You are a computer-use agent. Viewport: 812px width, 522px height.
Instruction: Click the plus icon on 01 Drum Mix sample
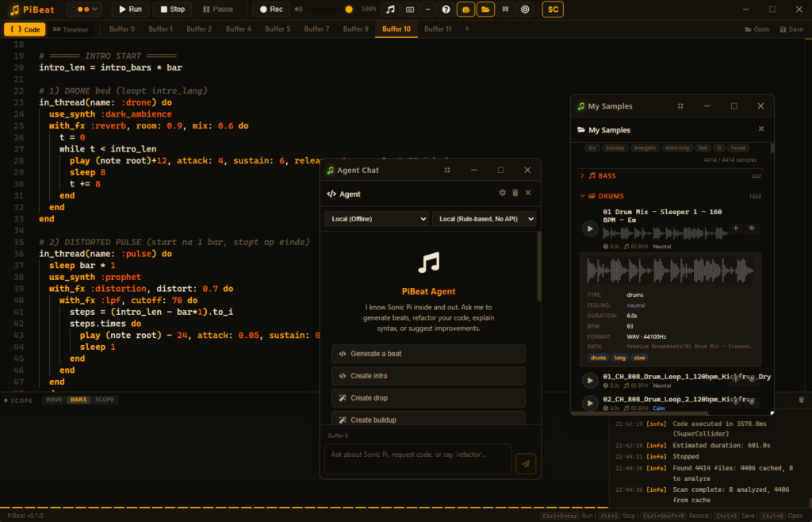pyautogui.click(x=736, y=228)
